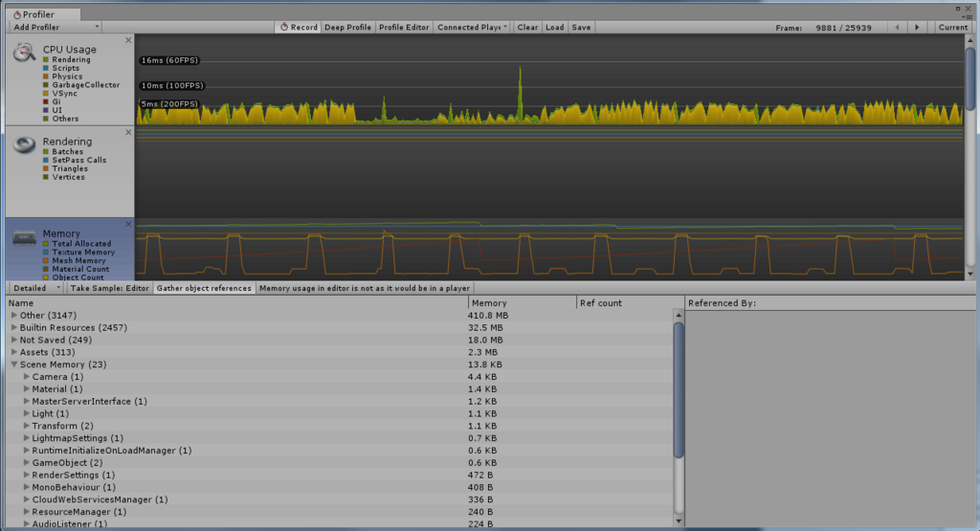Step to the next frame
Viewport: 980px width, 531px height.
(x=917, y=27)
